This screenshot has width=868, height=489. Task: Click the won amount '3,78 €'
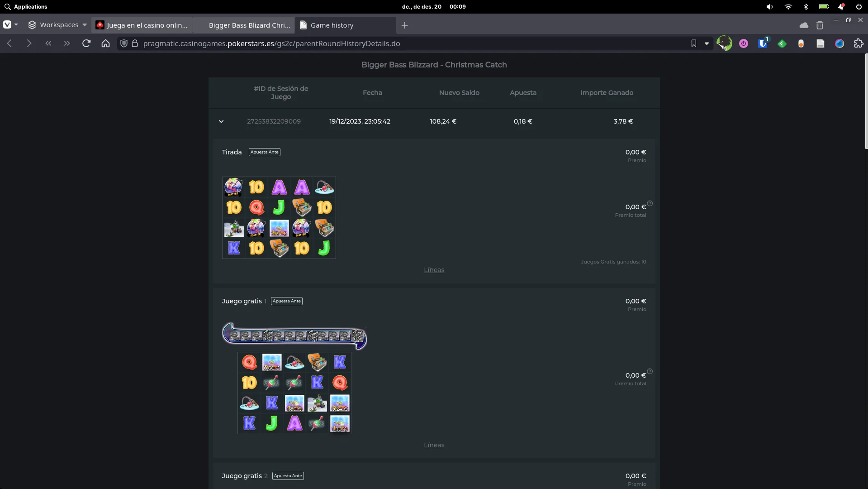point(623,121)
